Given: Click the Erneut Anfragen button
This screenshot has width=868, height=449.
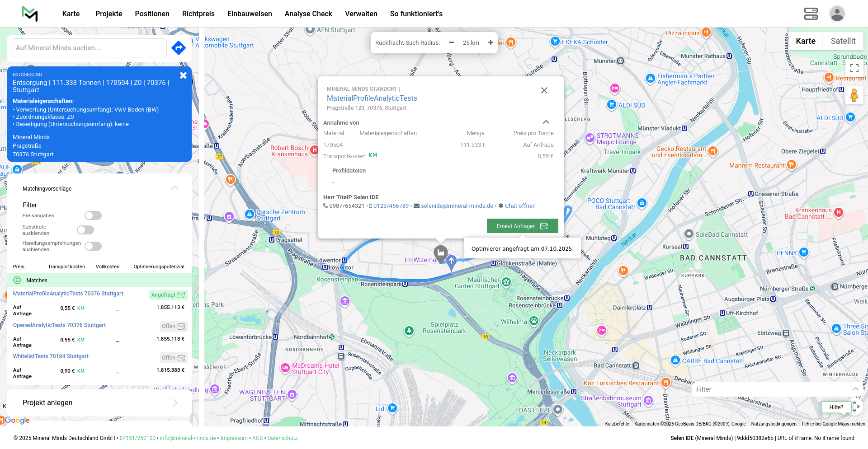Looking at the screenshot, I should [522, 226].
